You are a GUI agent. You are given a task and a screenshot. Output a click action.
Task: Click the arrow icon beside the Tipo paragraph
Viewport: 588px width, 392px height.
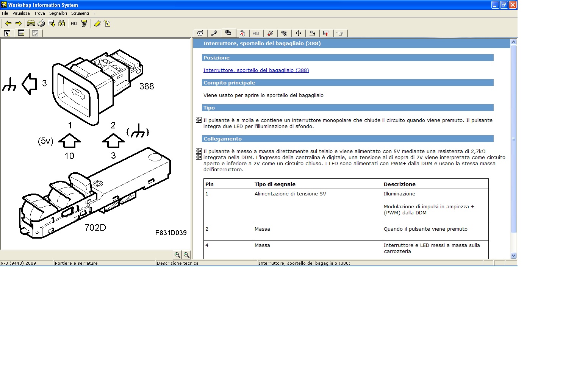tap(199, 120)
